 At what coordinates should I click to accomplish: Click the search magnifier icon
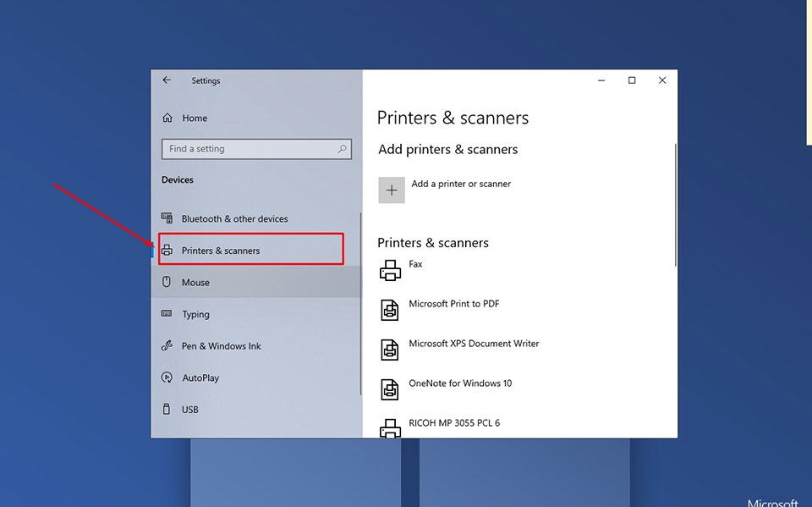tap(342, 149)
